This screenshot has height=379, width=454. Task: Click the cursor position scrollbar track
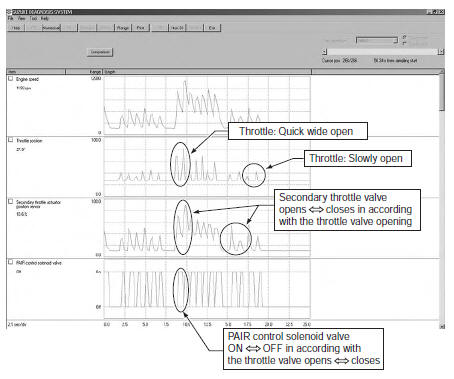tap(383, 52)
